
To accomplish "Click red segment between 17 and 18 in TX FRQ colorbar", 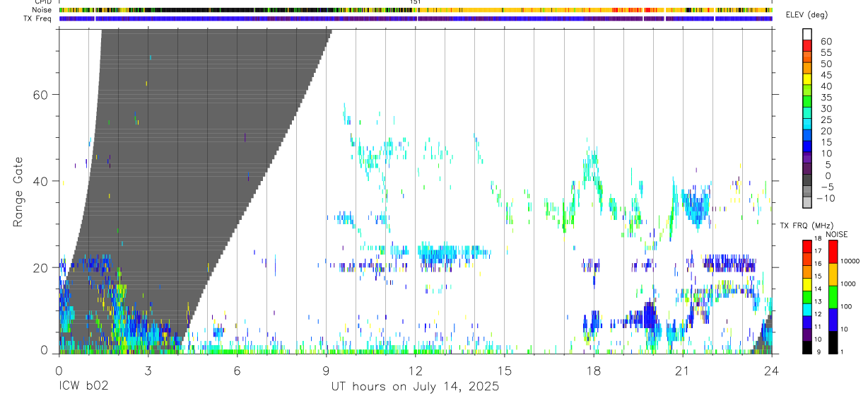I will (807, 247).
